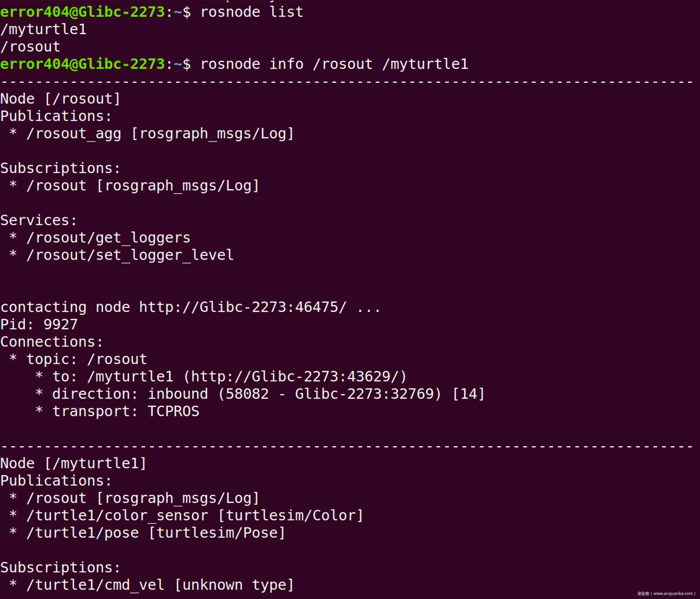Open the http://Glibc-2273:46475/ node URL
This screenshot has height=599, width=700.
(243, 307)
